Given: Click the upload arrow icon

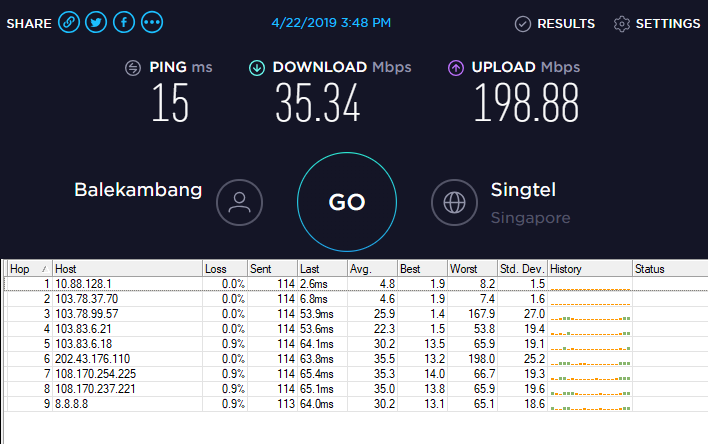Looking at the screenshot, I should tap(456, 68).
